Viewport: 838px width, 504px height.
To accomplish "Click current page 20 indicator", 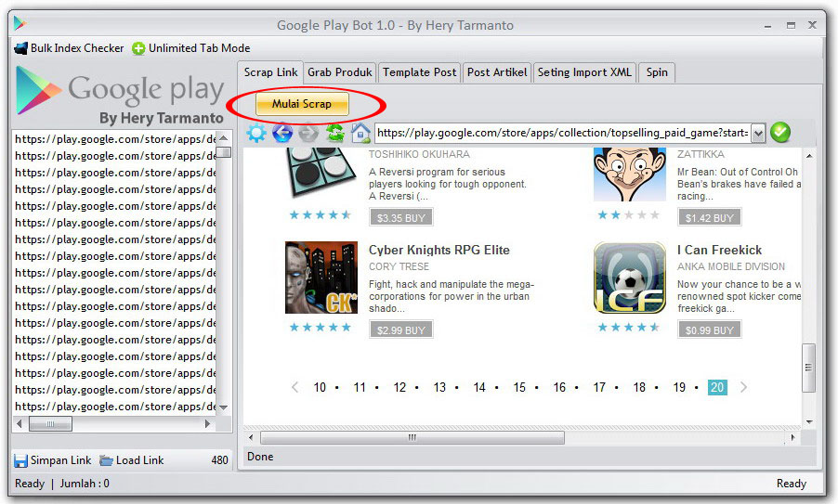I will [x=717, y=388].
